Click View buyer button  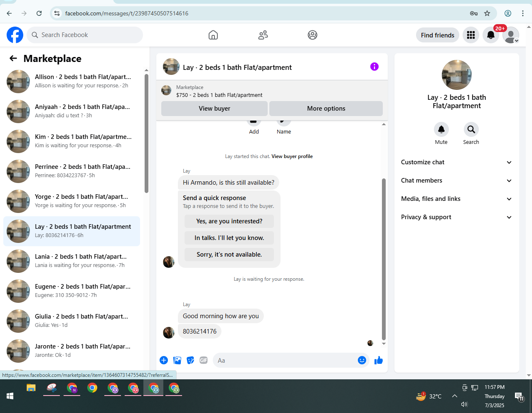pos(214,109)
